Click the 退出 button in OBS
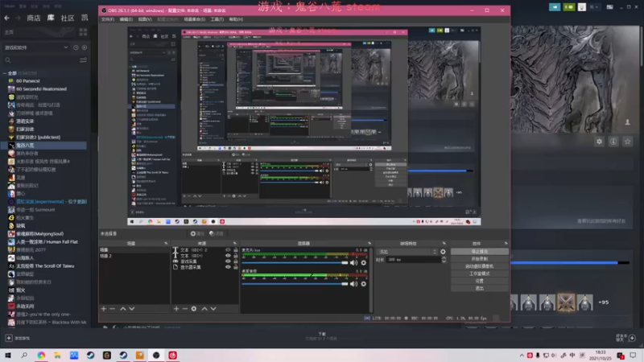This screenshot has height=362, width=644. click(x=479, y=288)
